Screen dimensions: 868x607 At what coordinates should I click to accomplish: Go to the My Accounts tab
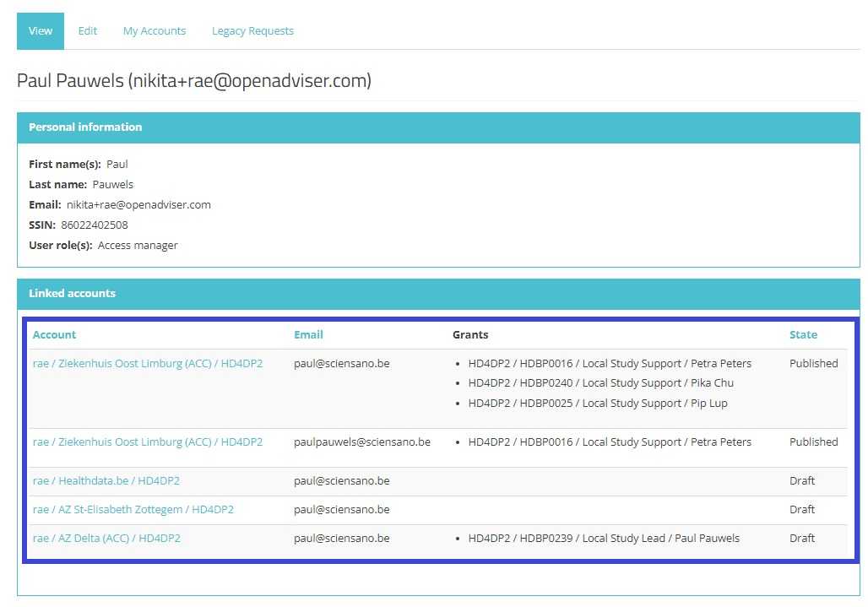pos(154,31)
